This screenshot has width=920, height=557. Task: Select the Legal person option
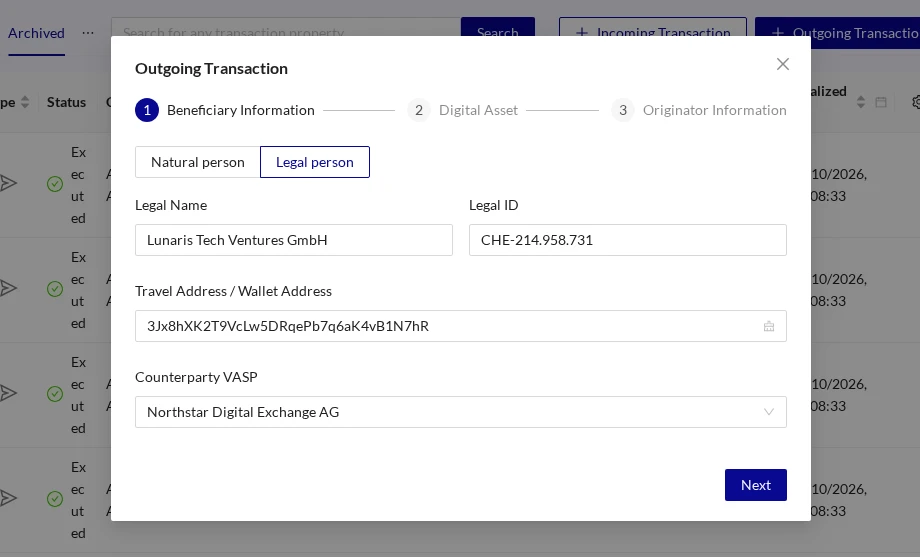coord(314,162)
